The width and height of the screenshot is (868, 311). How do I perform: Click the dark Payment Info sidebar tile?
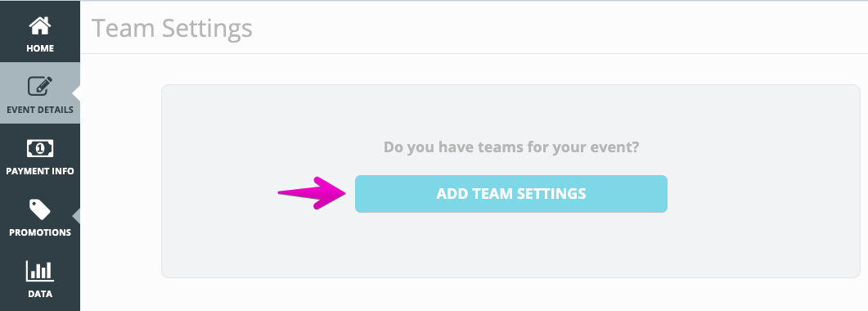(40, 155)
